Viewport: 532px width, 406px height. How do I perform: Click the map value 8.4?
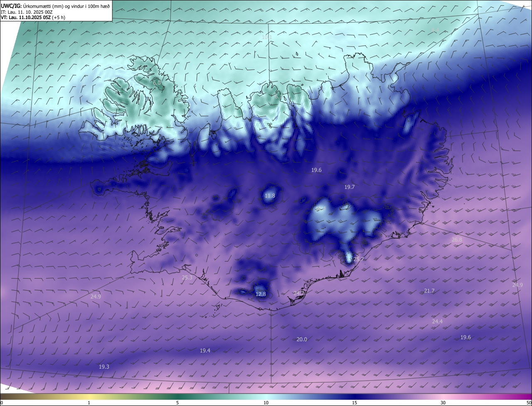click(435, 30)
